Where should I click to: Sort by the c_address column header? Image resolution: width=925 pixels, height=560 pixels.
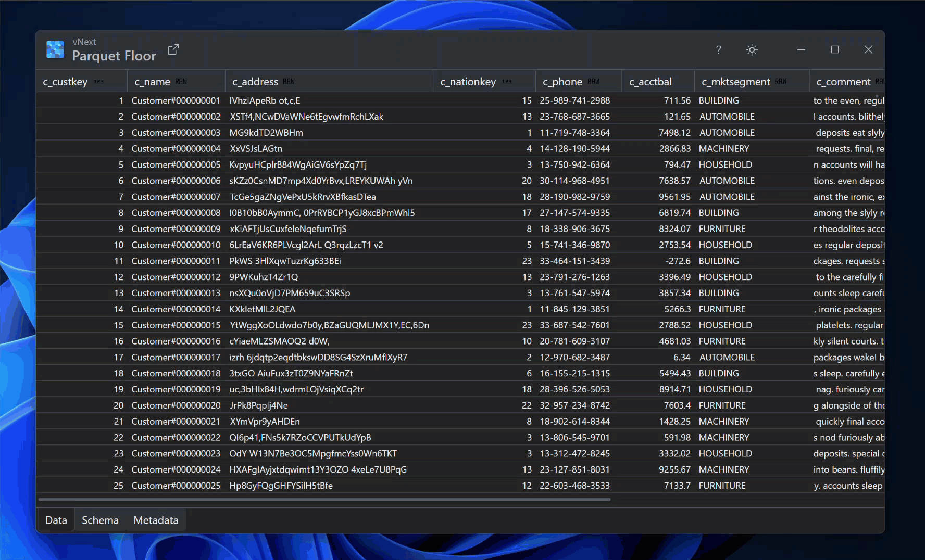[x=255, y=82]
